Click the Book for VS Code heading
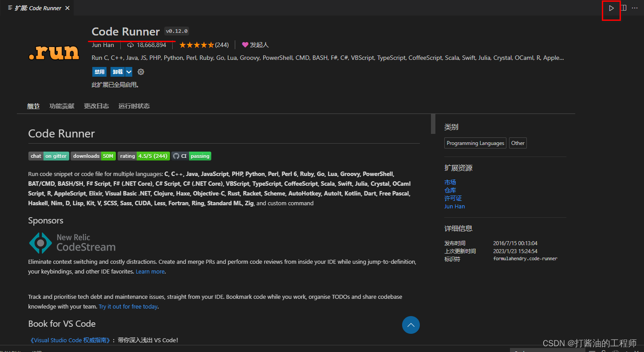Viewport: 644px width, 352px height. point(62,324)
